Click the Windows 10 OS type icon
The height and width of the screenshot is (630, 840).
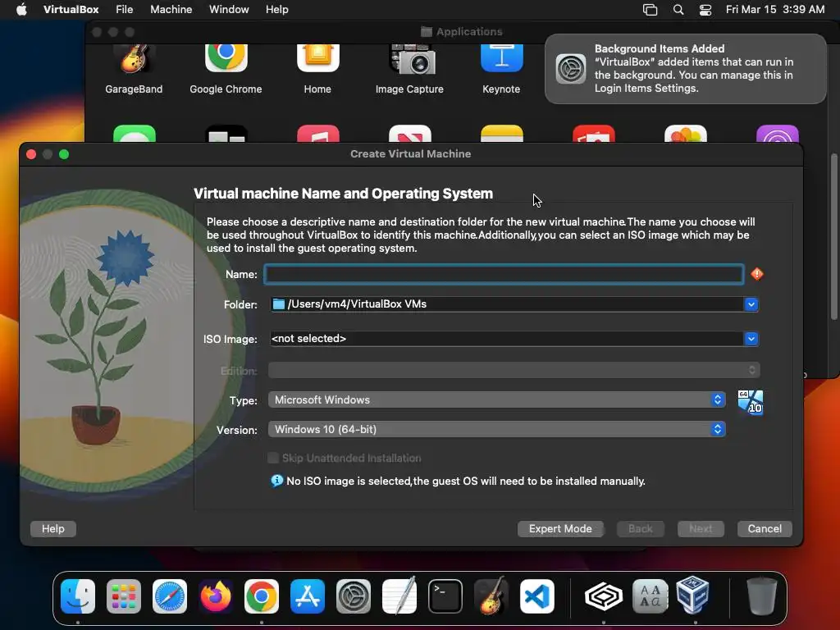pyautogui.click(x=751, y=402)
